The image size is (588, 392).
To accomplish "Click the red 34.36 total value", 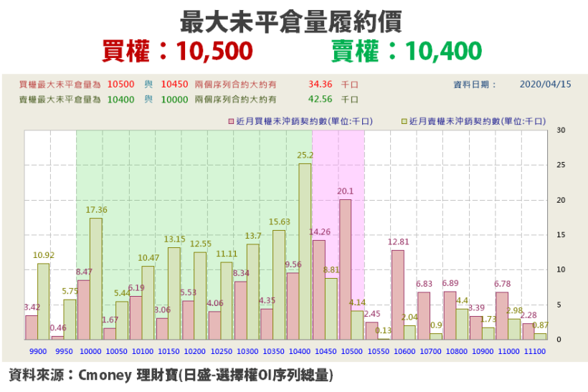I will [321, 85].
